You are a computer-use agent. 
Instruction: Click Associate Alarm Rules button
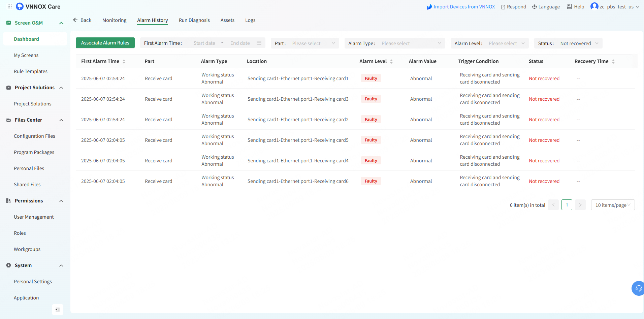(105, 43)
